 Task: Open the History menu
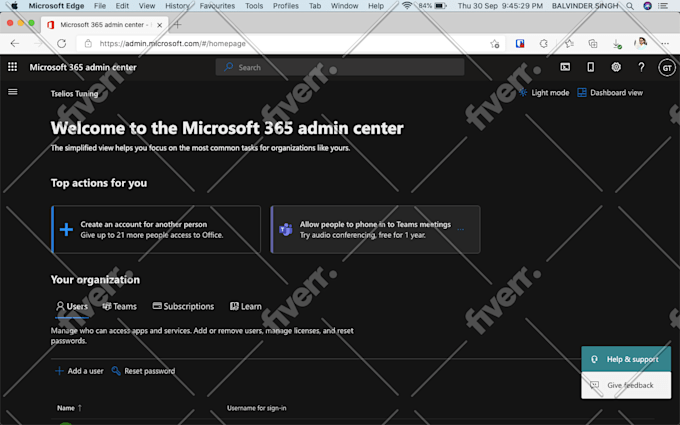pos(177,6)
